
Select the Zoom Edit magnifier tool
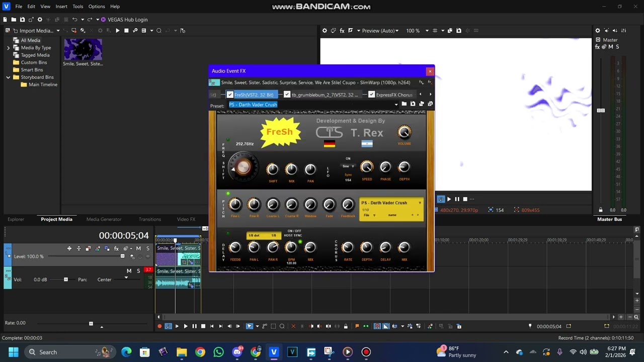click(282, 326)
